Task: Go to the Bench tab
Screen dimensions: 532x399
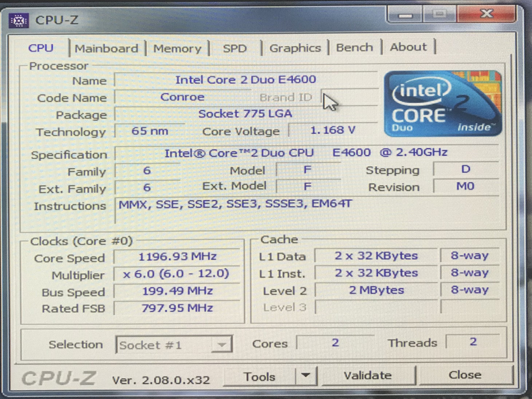Action: (x=354, y=48)
